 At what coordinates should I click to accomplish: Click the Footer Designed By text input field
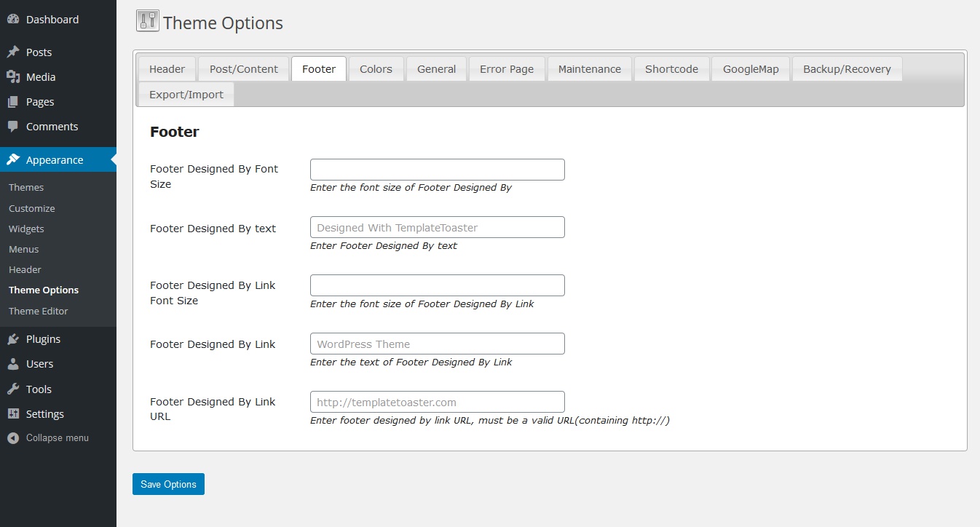click(437, 226)
